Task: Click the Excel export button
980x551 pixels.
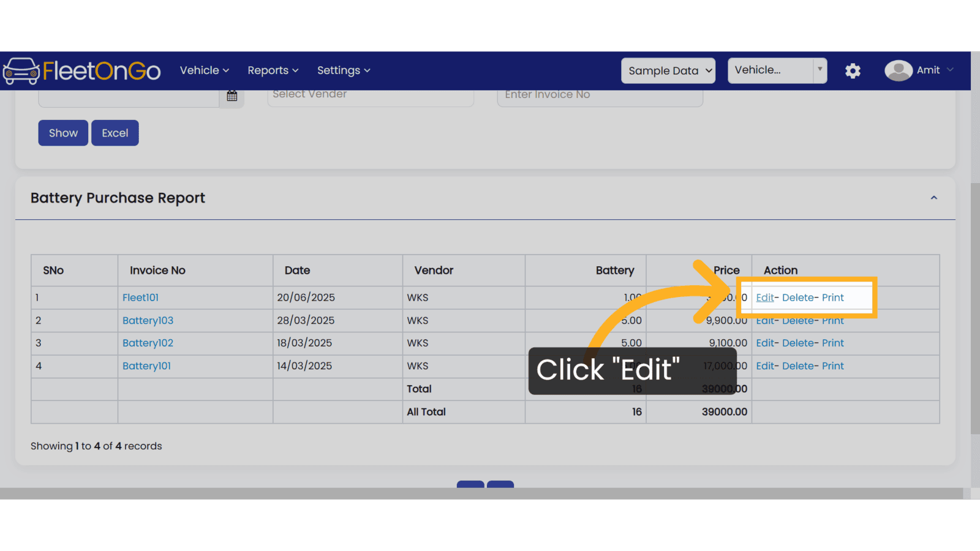Action: point(115,133)
